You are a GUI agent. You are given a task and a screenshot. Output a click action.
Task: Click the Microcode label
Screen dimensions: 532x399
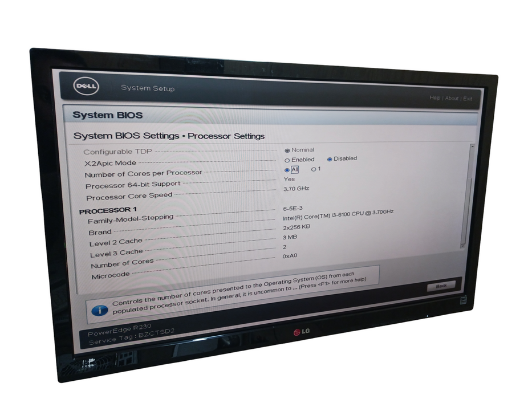click(111, 275)
